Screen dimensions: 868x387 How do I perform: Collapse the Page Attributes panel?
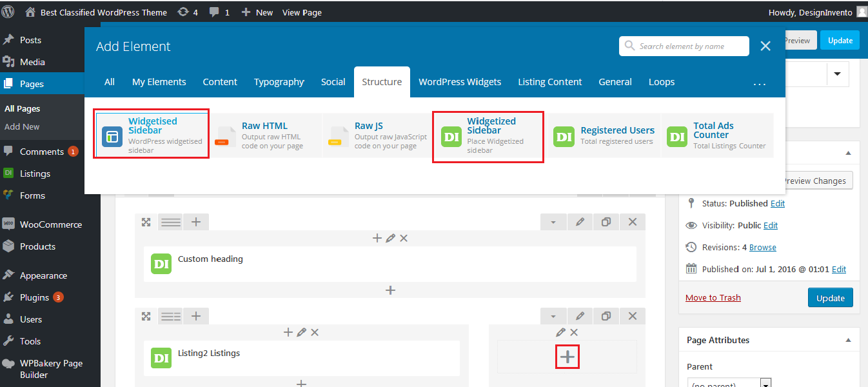tap(848, 340)
